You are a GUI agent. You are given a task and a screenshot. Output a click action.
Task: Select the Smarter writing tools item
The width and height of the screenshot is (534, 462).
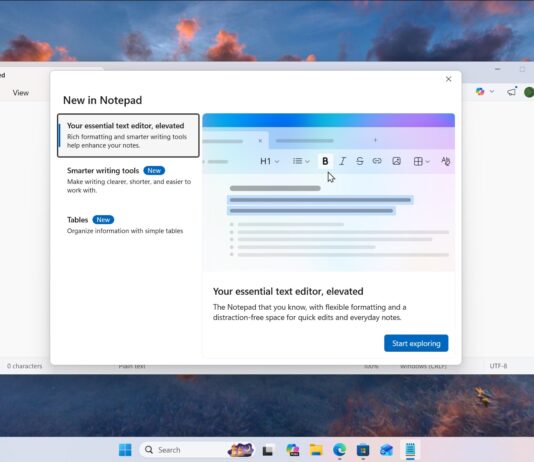[128, 180]
